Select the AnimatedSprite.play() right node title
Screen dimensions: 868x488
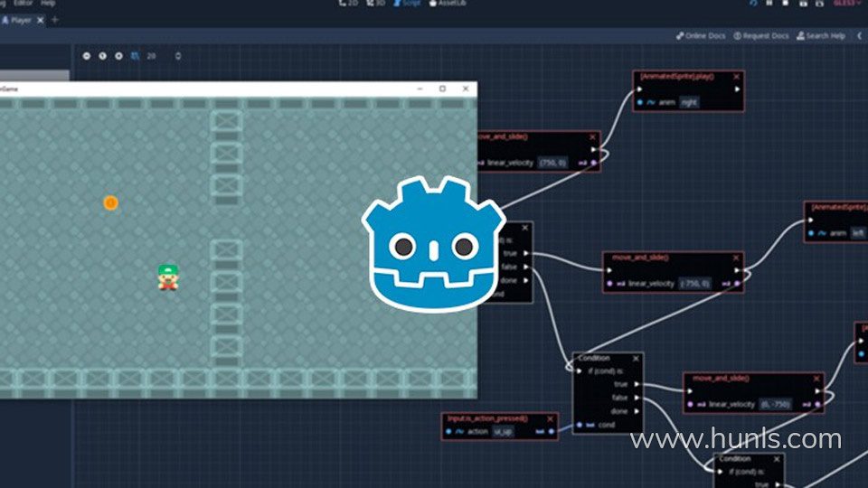click(x=677, y=76)
